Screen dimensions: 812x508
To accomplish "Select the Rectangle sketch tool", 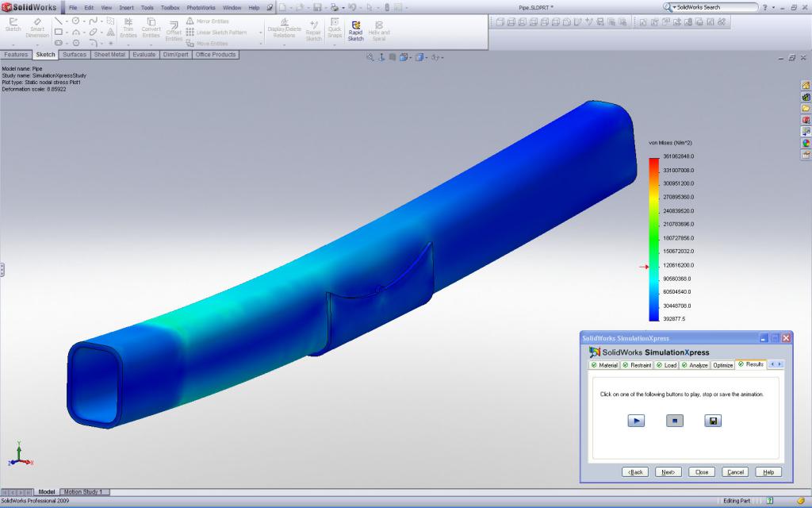I will [59, 32].
